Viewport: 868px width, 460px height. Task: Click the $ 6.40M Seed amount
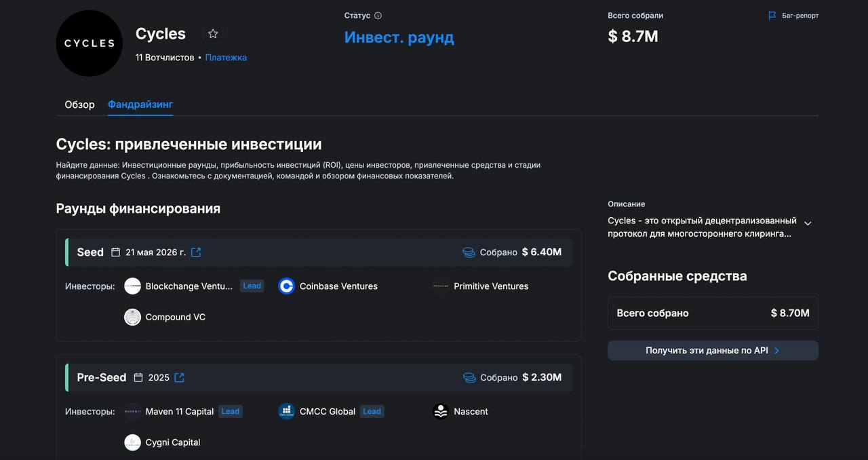pos(542,252)
